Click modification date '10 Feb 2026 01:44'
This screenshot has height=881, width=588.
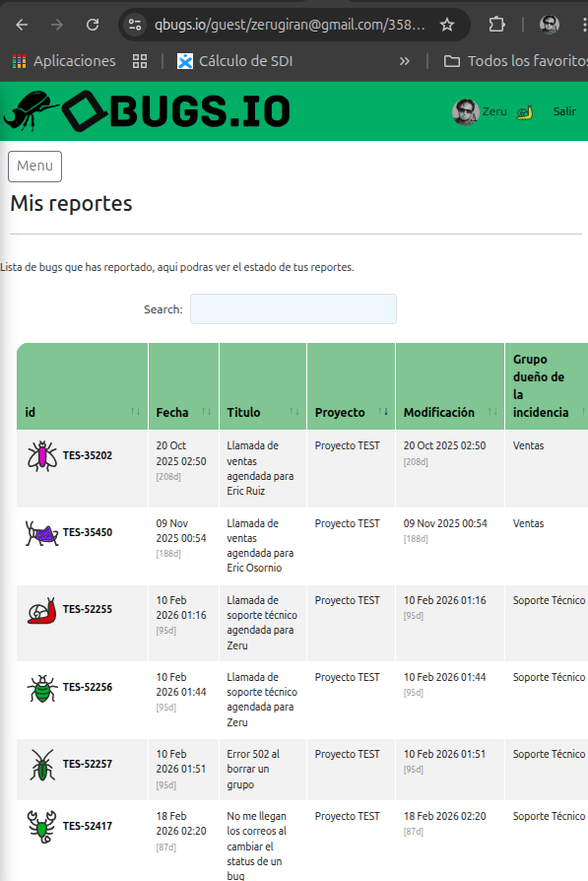pyautogui.click(x=445, y=678)
